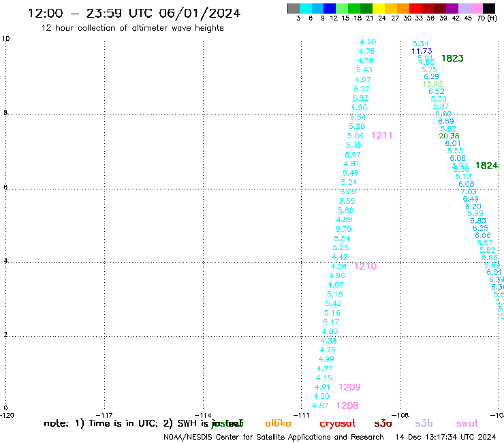Image resolution: width=504 pixels, height=443 pixels.
Task: Click the wave height value 6.49
Action: click(x=471, y=199)
